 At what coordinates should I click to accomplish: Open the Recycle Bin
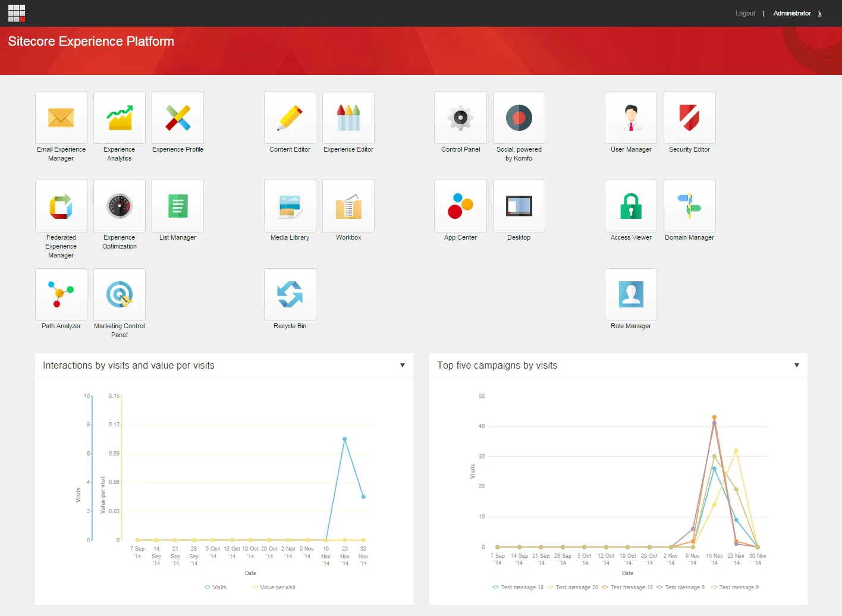tap(290, 294)
